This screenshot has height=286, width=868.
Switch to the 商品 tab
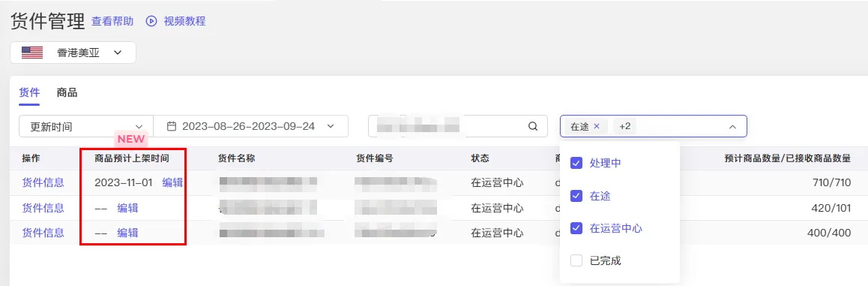click(67, 92)
